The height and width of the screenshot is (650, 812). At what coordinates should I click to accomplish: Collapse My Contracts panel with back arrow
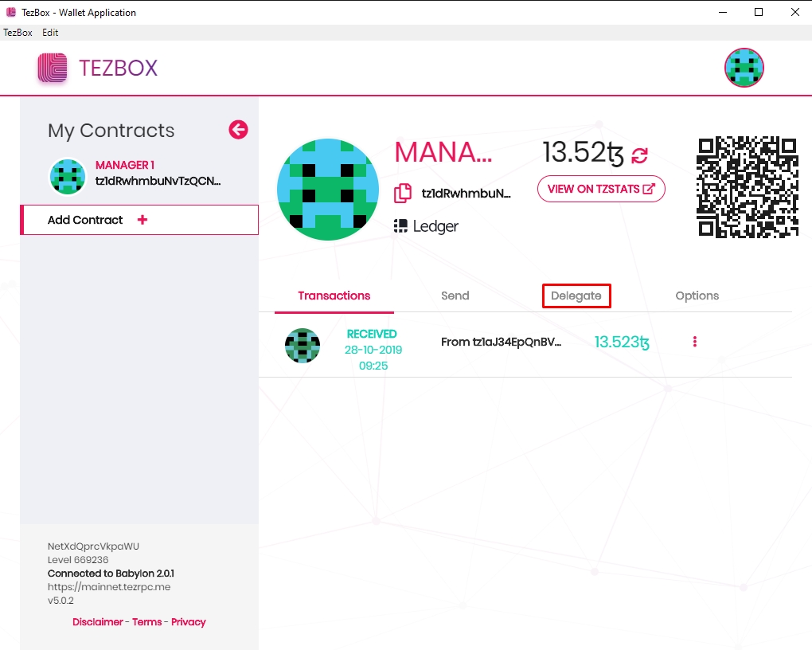point(238,130)
